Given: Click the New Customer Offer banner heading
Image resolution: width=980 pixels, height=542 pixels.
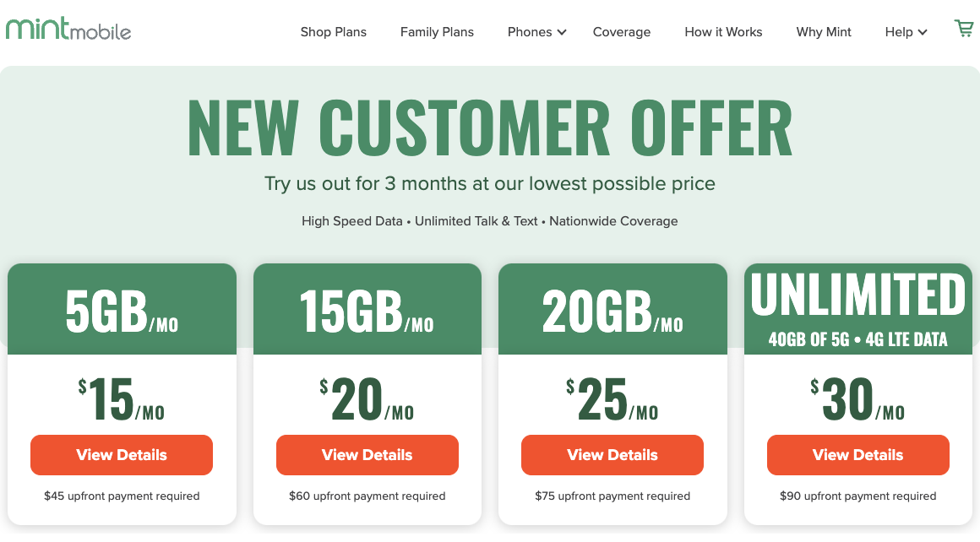Looking at the screenshot, I should click(x=490, y=128).
